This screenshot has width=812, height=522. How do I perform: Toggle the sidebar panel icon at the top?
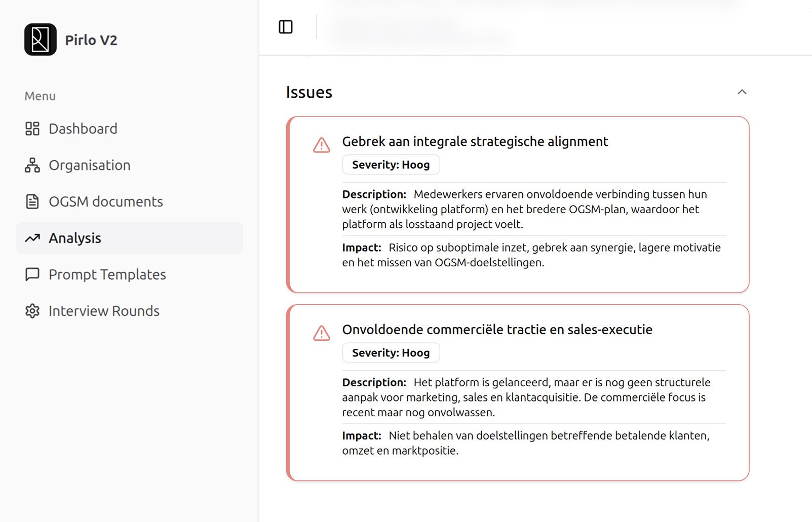coord(286,27)
